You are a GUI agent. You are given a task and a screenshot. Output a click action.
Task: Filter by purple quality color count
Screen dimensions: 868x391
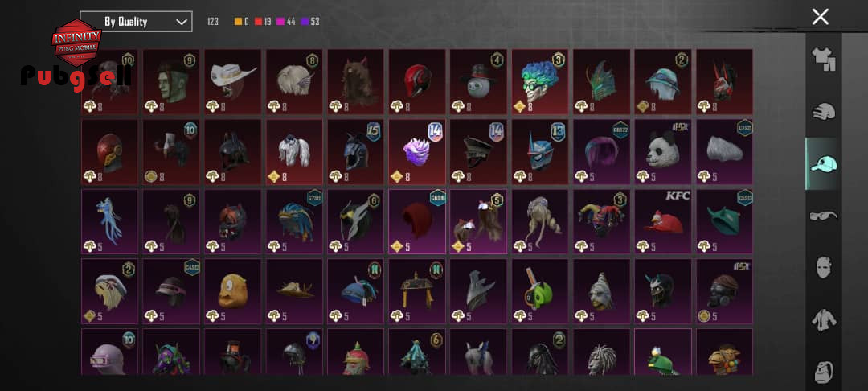click(x=310, y=22)
